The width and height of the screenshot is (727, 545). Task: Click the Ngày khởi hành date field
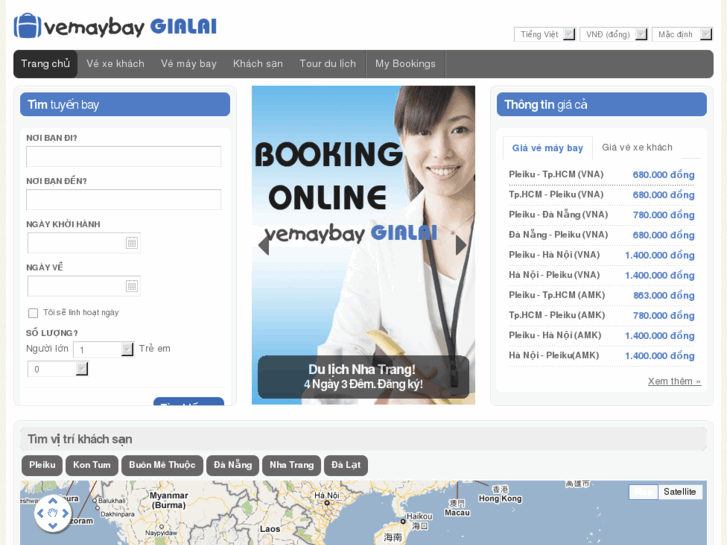click(x=84, y=243)
